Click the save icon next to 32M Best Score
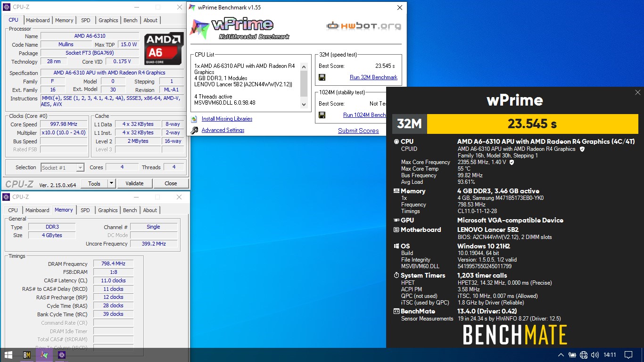Image resolution: width=644 pixels, height=362 pixels. point(322,77)
